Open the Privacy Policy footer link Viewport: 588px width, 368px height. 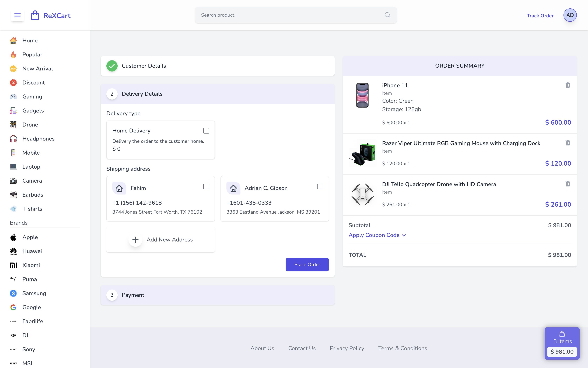tap(347, 348)
